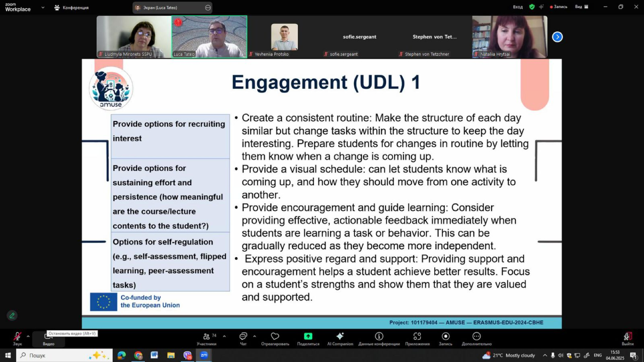Click the Пошук taskbar search field
The width and height of the screenshot is (644, 362).
64,355
